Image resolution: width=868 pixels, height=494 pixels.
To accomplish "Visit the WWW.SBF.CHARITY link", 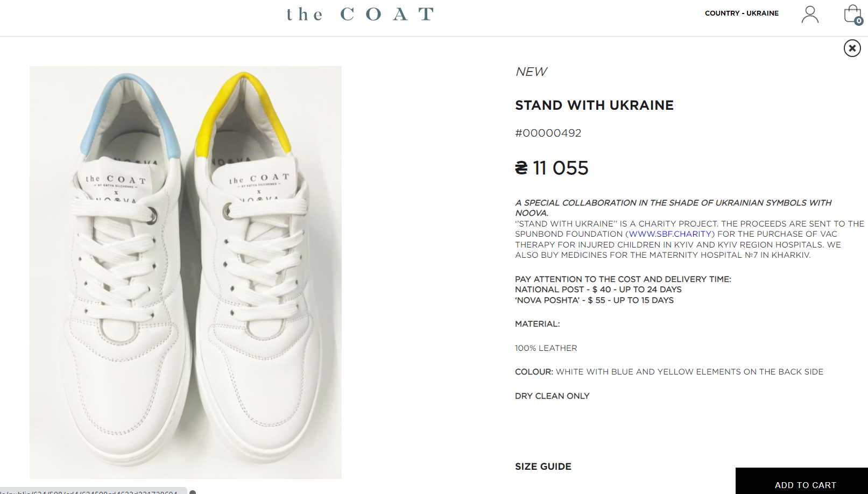I will 670,234.
